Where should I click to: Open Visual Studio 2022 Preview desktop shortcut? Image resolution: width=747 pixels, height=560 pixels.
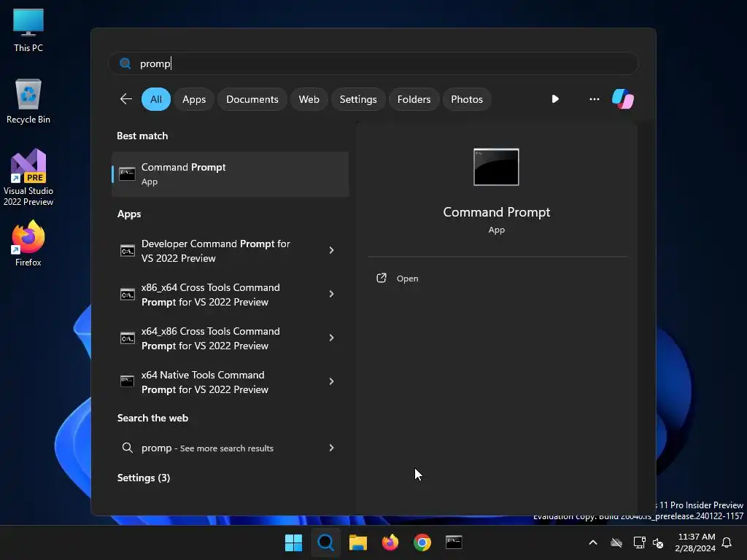28,177
